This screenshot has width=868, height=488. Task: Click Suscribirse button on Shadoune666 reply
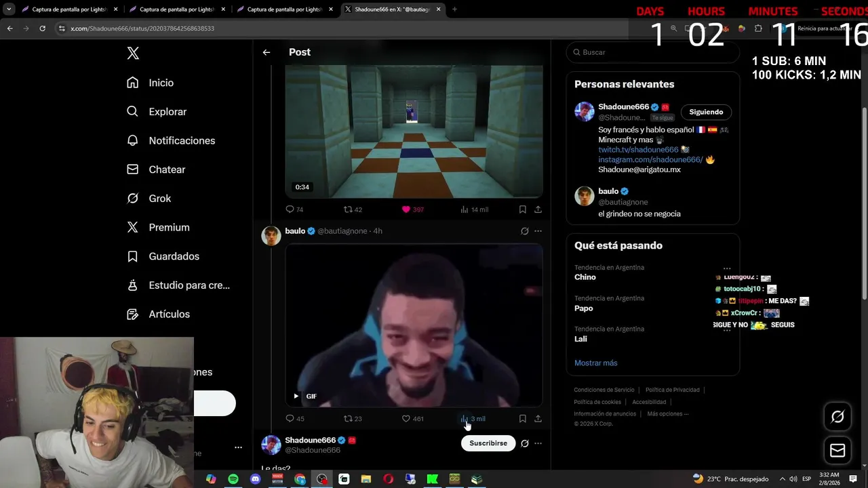tap(488, 443)
